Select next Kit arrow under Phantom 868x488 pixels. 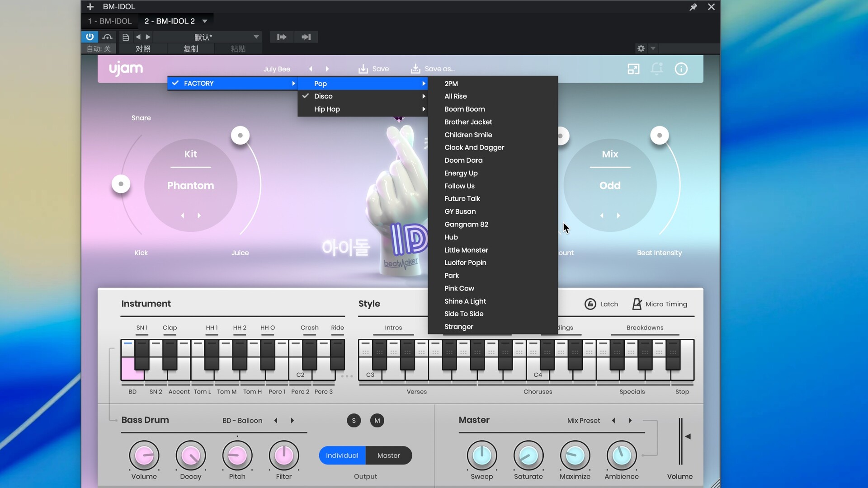pos(199,216)
